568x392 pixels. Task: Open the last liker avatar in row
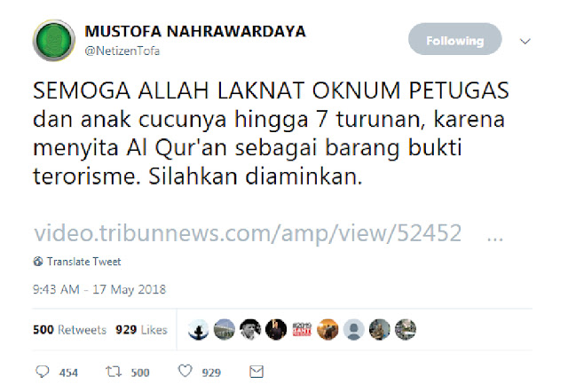pyautogui.click(x=406, y=330)
